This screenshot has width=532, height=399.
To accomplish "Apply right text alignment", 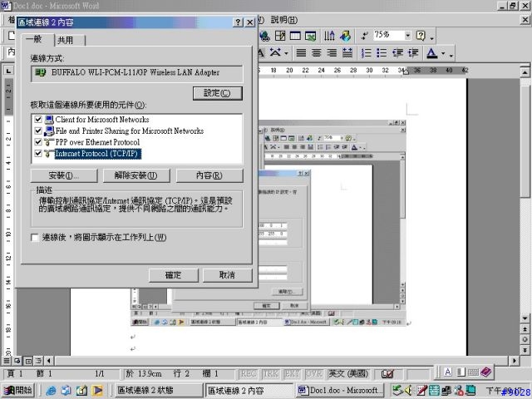I will [332, 53].
